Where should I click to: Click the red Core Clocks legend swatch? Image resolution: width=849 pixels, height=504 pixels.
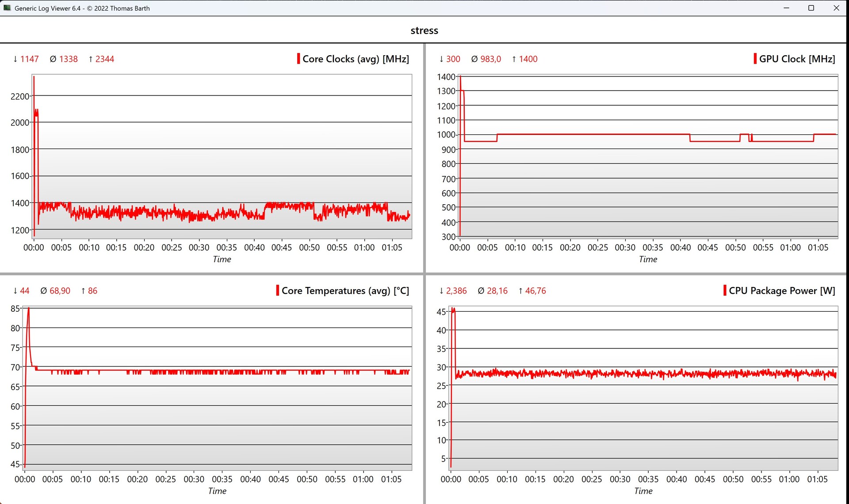(x=298, y=59)
